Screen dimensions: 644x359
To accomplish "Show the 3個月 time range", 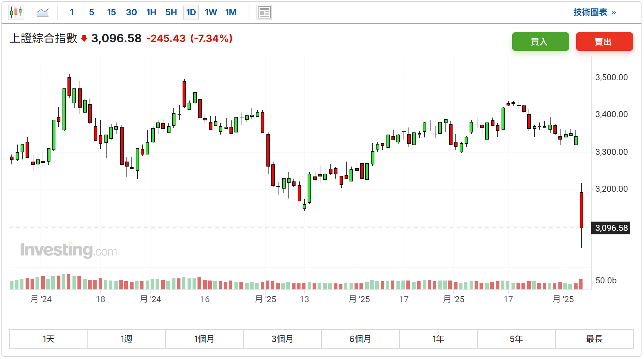I will (282, 339).
